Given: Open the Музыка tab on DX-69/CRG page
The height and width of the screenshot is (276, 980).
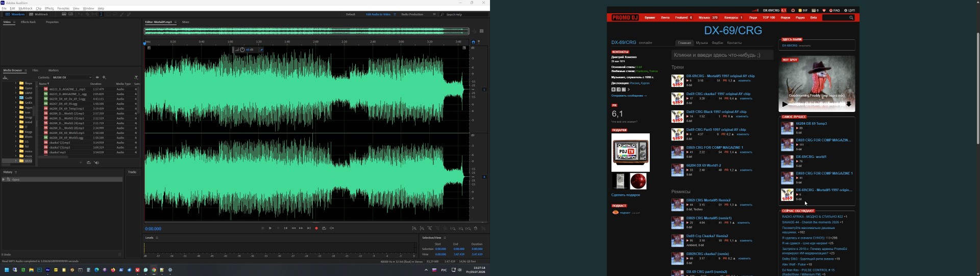Looking at the screenshot, I should [702, 43].
